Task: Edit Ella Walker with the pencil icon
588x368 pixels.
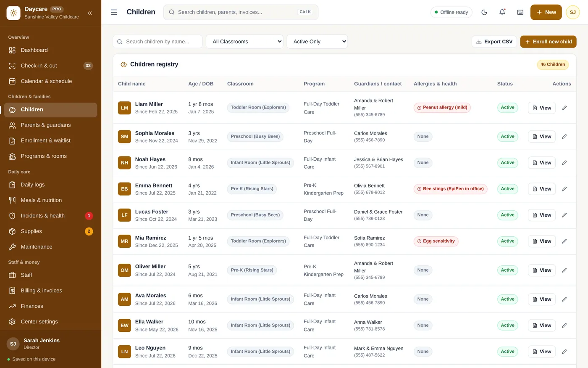Action: (x=564, y=326)
